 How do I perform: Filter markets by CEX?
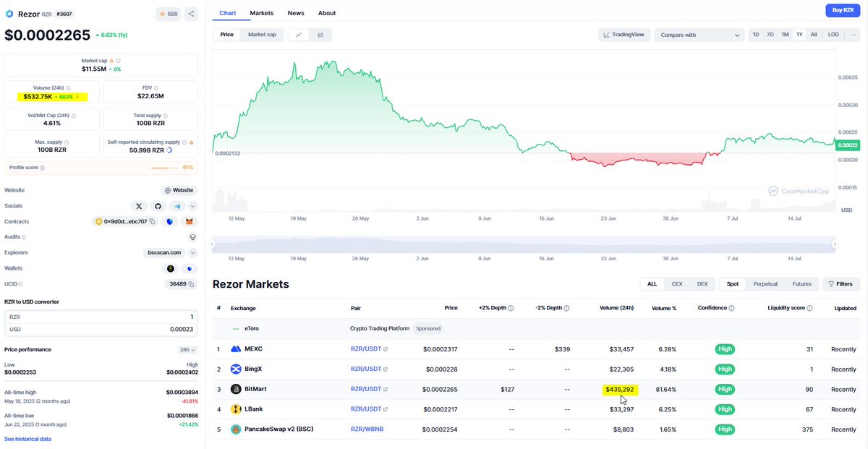click(677, 284)
